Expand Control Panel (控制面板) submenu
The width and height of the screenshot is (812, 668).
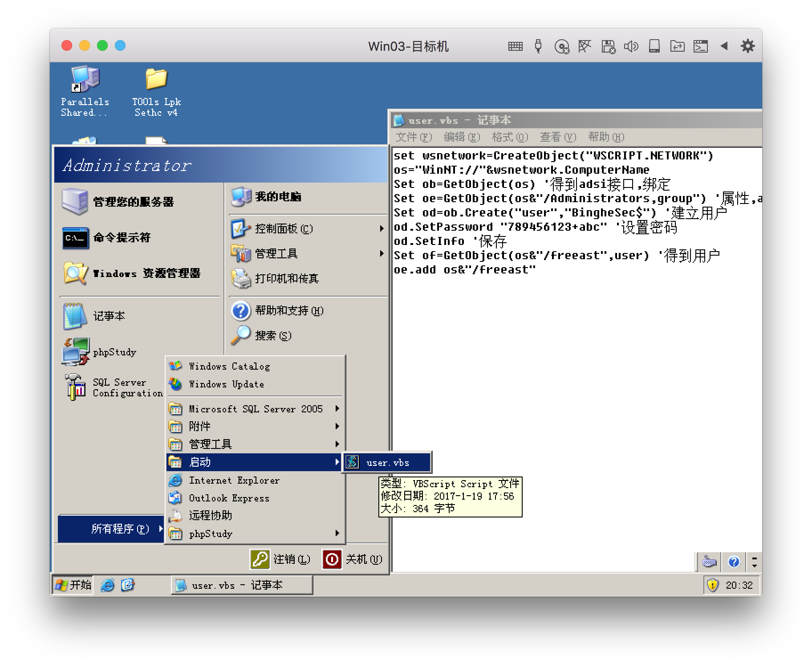(x=307, y=228)
